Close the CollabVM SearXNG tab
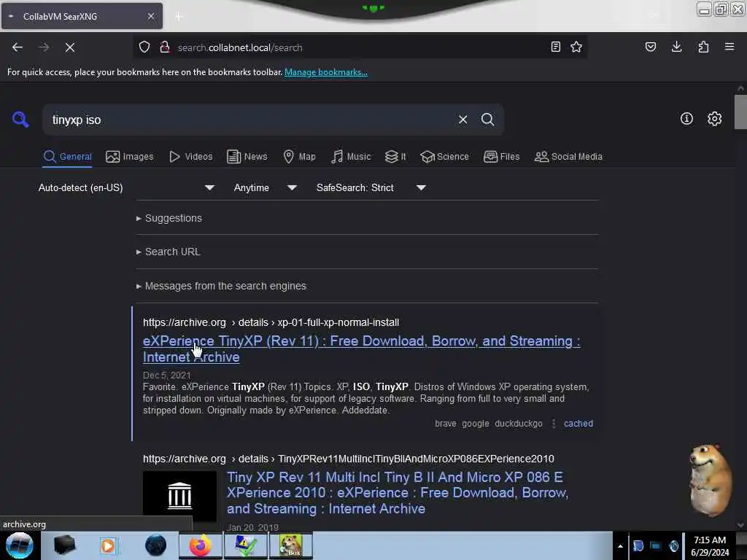Screen dimensions: 747x560 [150, 16]
